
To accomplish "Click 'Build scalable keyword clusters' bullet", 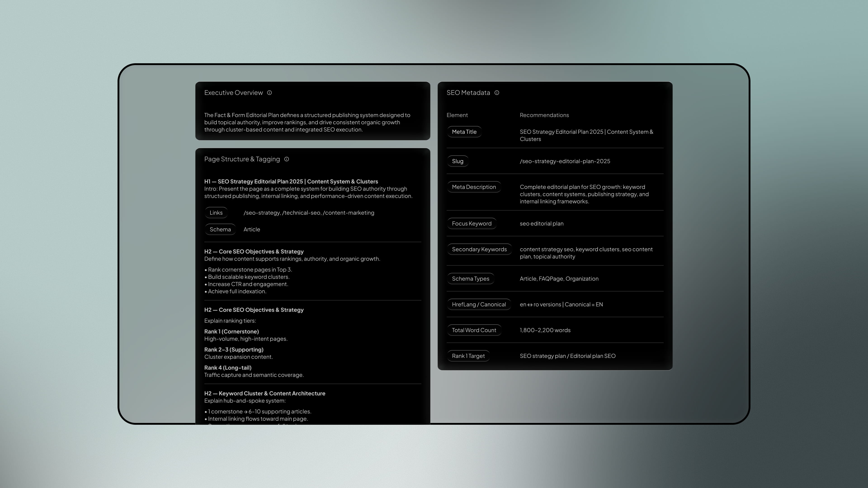I will [247, 277].
